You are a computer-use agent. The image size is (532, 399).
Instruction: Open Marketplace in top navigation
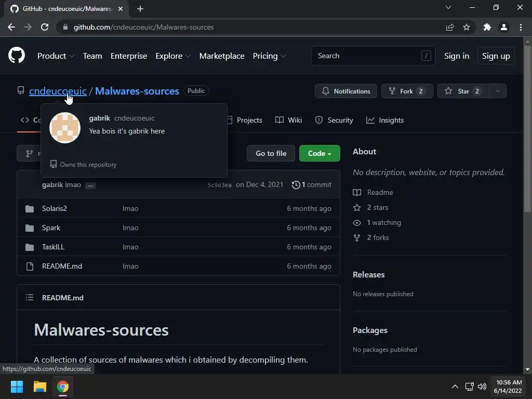click(222, 56)
